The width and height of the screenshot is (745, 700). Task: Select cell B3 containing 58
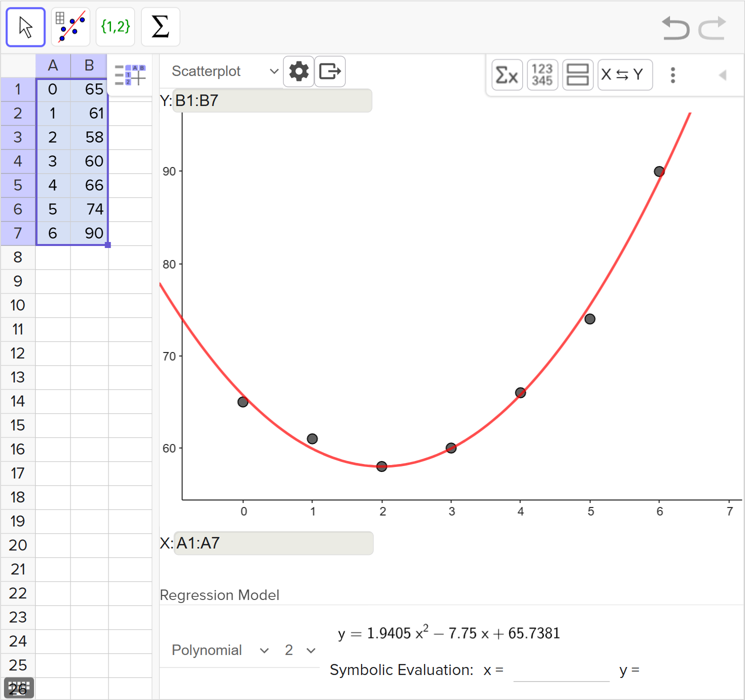coord(89,137)
